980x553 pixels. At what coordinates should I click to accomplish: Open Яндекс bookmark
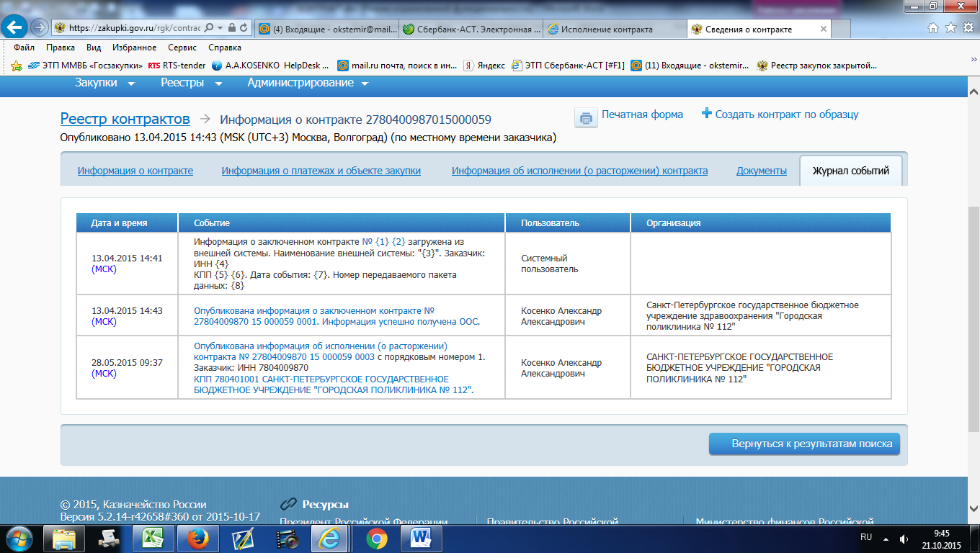click(484, 66)
